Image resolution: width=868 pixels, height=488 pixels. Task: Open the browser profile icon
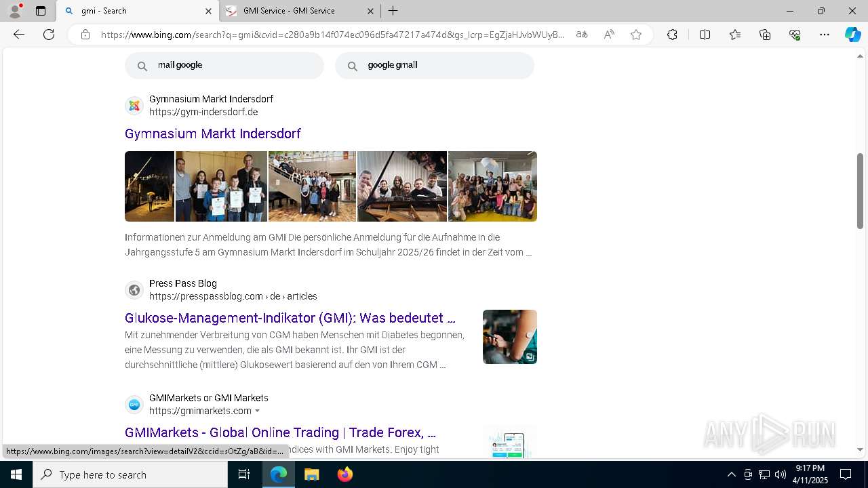15,11
